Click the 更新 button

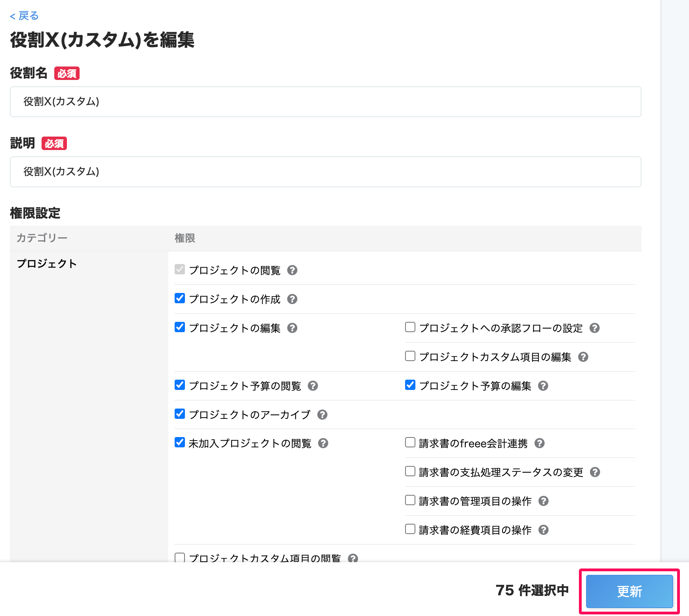tap(629, 591)
